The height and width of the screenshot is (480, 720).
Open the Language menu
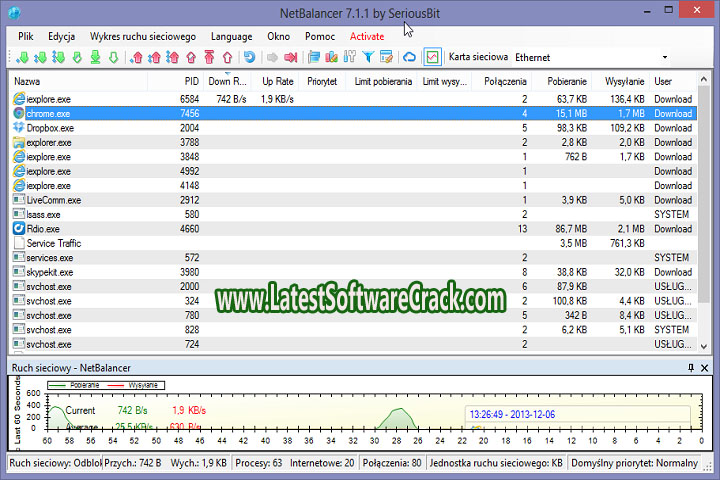[x=231, y=36]
